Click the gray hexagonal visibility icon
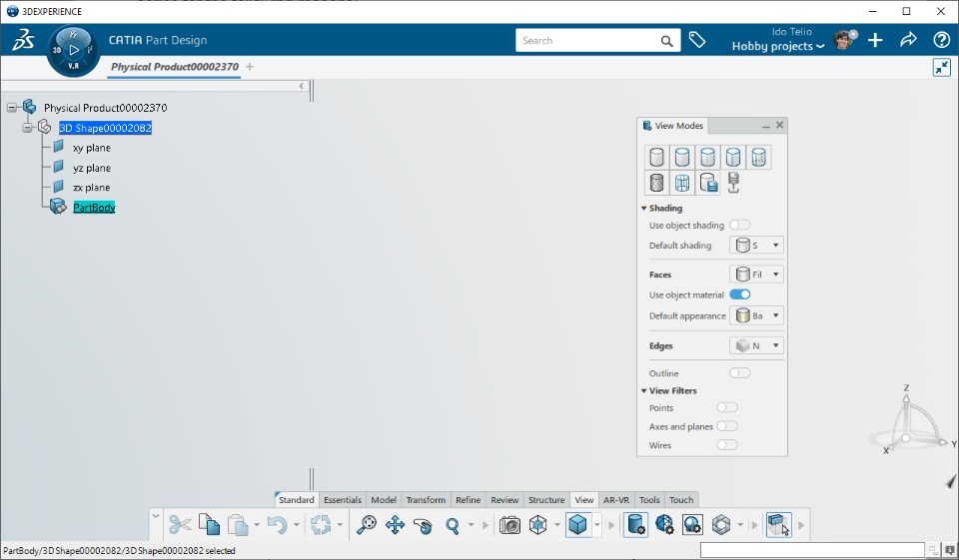Viewport: 959px width, 560px height. (721, 524)
